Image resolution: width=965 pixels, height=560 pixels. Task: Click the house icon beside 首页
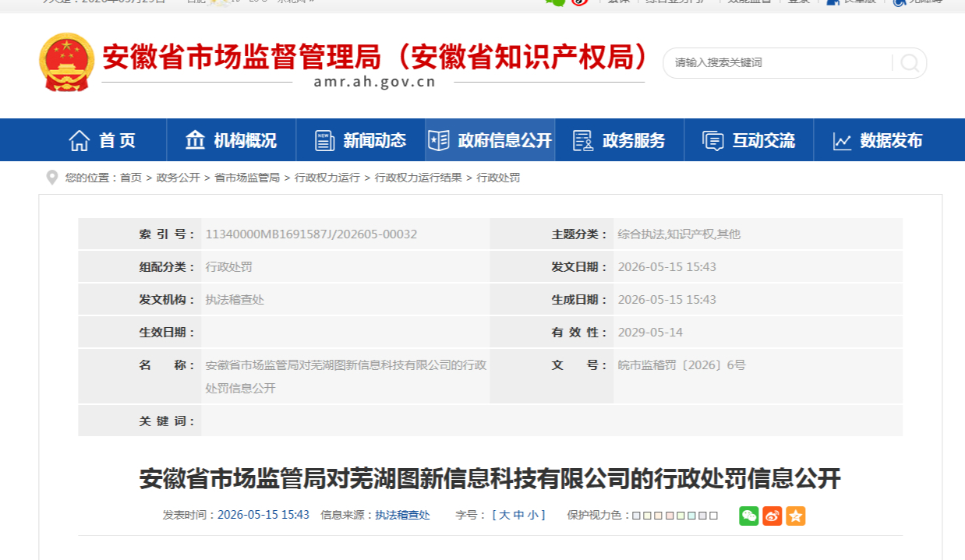(x=79, y=140)
